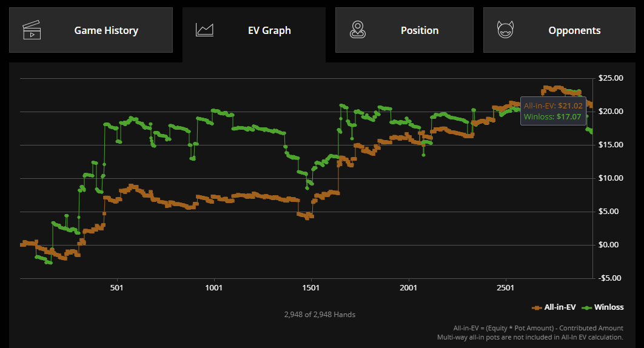Image resolution: width=644 pixels, height=348 pixels.
Task: Click the clapperboard Game History icon
Action: click(x=32, y=30)
